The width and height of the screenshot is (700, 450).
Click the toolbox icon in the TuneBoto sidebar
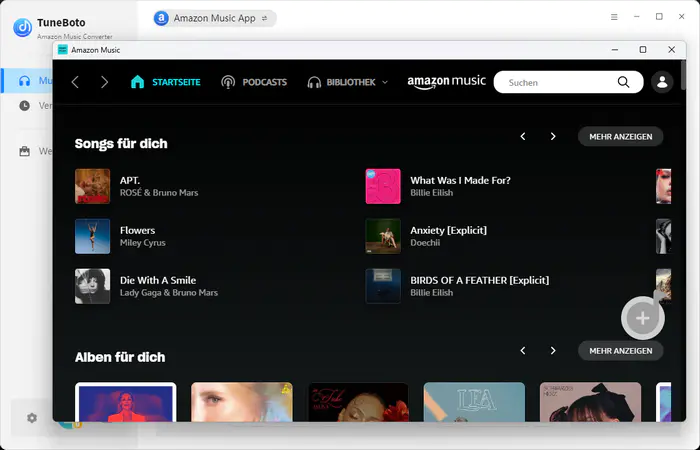(x=25, y=151)
